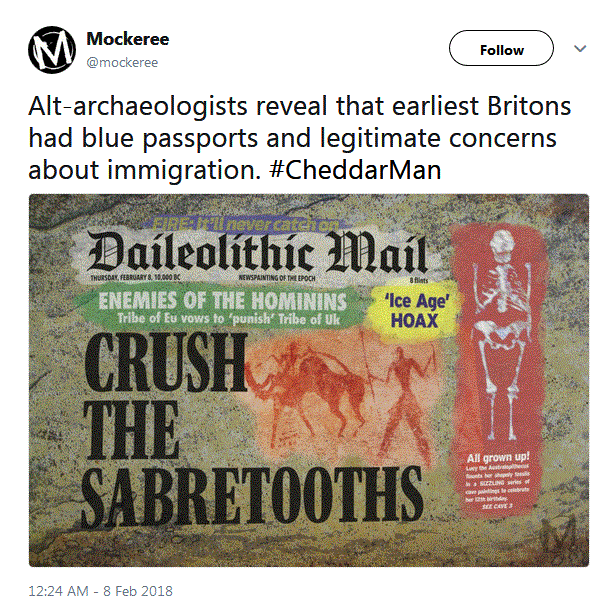Click the Thursday February 8 date line
Image resolution: width=597 pixels, height=609 pixels.
point(135,278)
